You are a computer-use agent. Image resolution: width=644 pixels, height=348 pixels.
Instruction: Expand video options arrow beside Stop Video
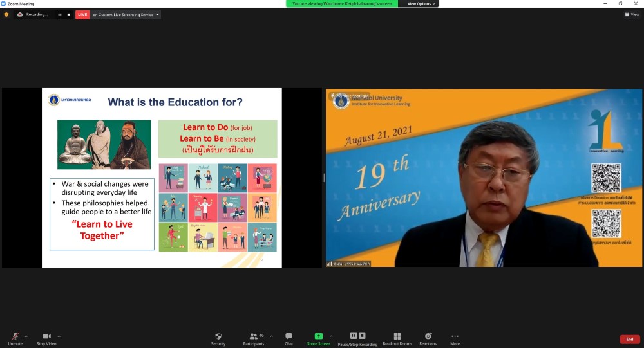click(x=59, y=336)
